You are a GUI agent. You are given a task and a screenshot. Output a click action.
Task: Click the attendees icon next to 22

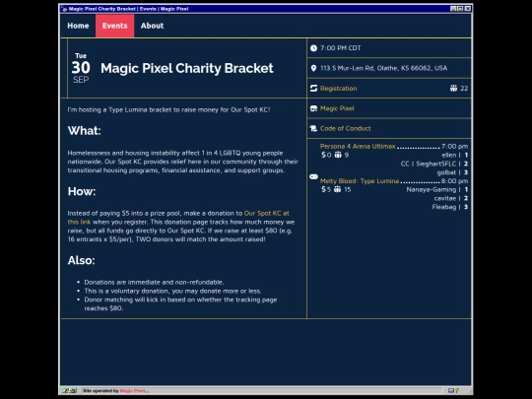pyautogui.click(x=453, y=89)
